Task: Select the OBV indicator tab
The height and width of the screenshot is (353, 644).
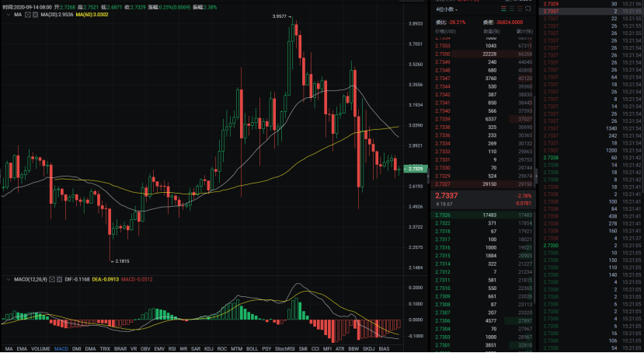Action: pyautogui.click(x=145, y=349)
